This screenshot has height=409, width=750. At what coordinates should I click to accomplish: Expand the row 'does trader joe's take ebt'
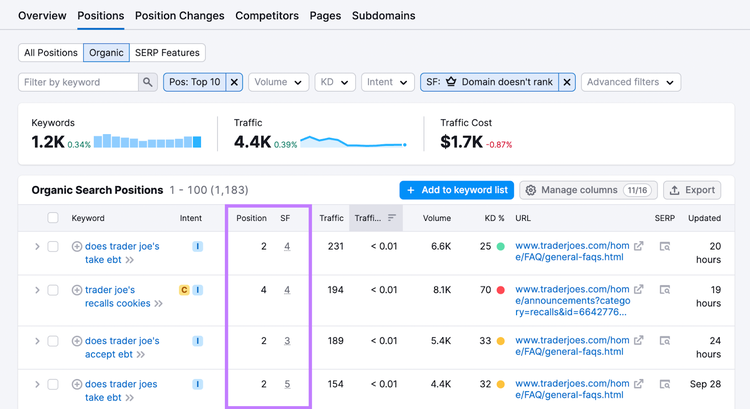pyautogui.click(x=37, y=246)
